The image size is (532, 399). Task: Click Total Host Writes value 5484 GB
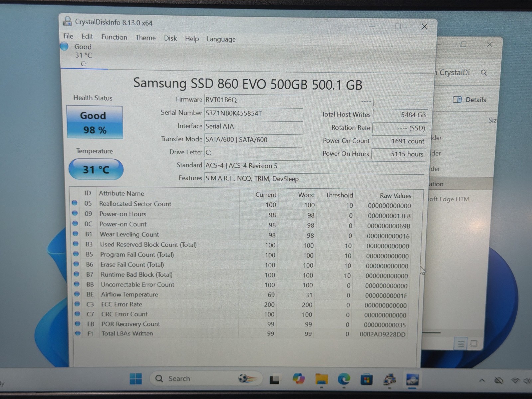pyautogui.click(x=400, y=115)
